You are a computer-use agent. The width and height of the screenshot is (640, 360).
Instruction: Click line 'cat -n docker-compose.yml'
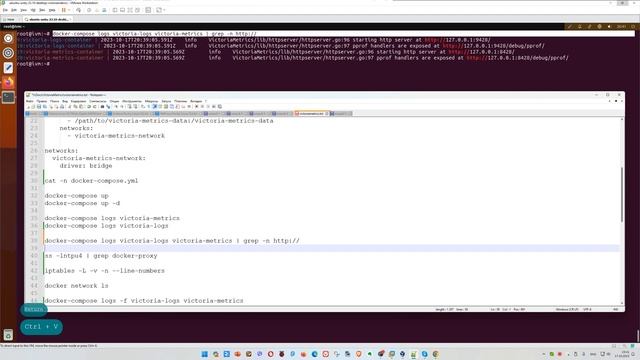(91, 181)
